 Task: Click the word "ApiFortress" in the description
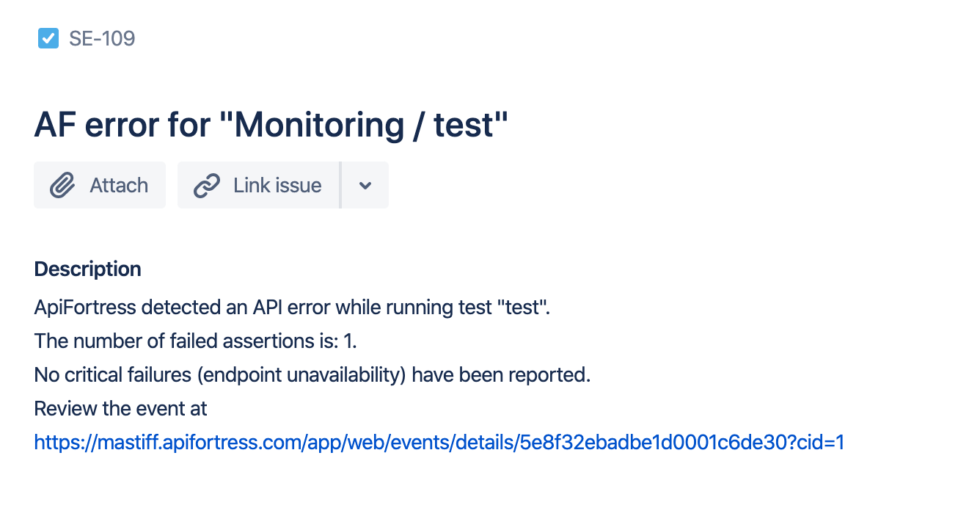click(85, 307)
